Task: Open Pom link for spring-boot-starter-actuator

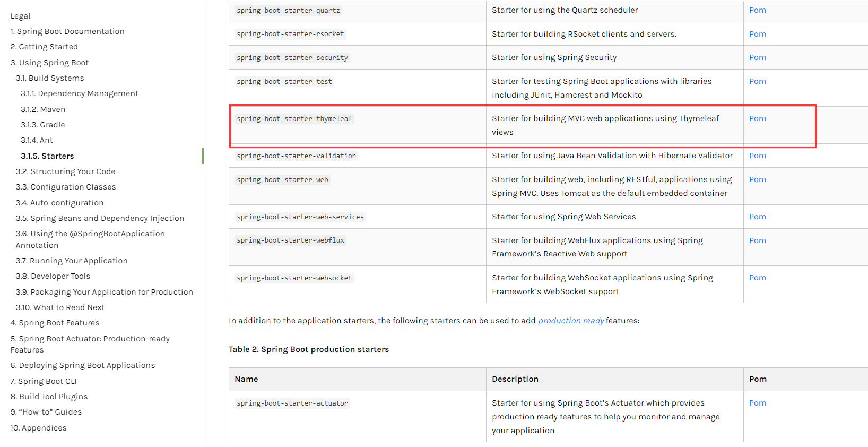Action: click(x=758, y=403)
